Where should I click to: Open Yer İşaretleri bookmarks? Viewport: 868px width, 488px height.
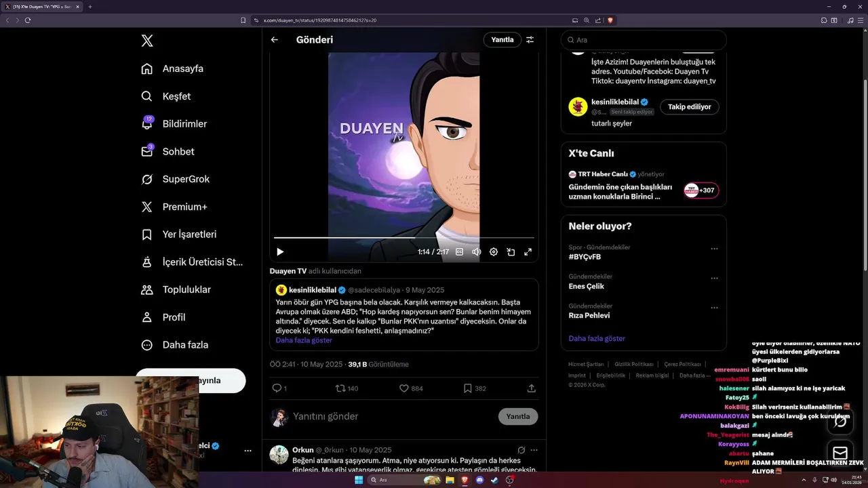click(x=178, y=235)
